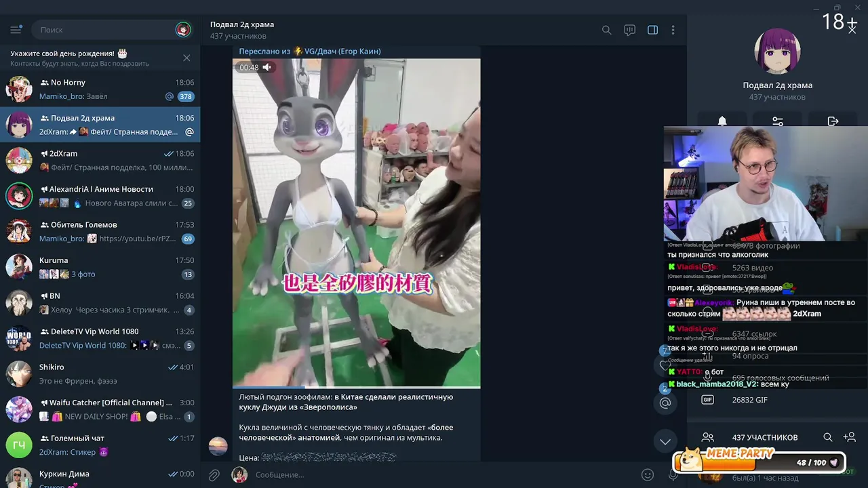Jump to unread mentions @ button

[x=665, y=403]
